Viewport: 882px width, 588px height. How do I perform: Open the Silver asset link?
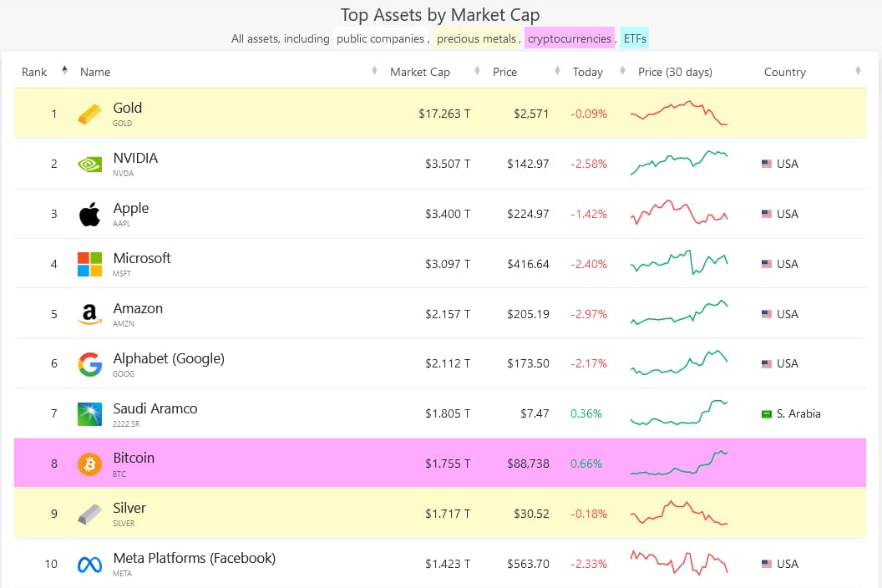tap(129, 508)
